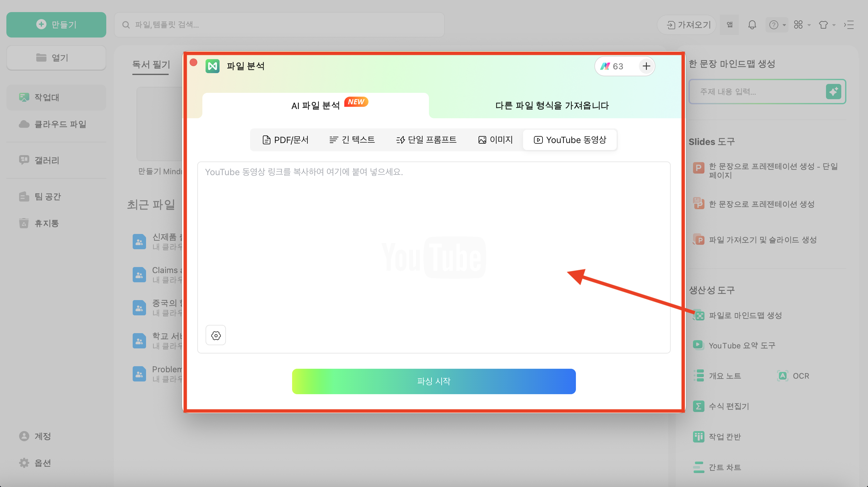This screenshot has height=487, width=868.
Task: Click the 열기 folder button
Action: (x=56, y=58)
